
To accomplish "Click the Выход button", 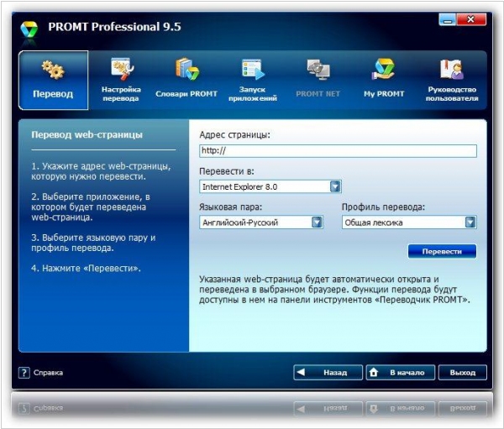I will click(463, 373).
